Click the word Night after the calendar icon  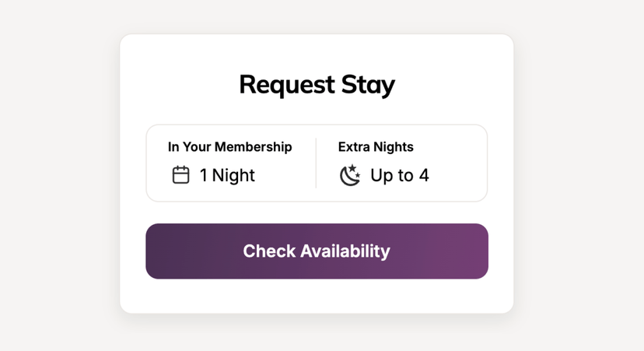(233, 176)
